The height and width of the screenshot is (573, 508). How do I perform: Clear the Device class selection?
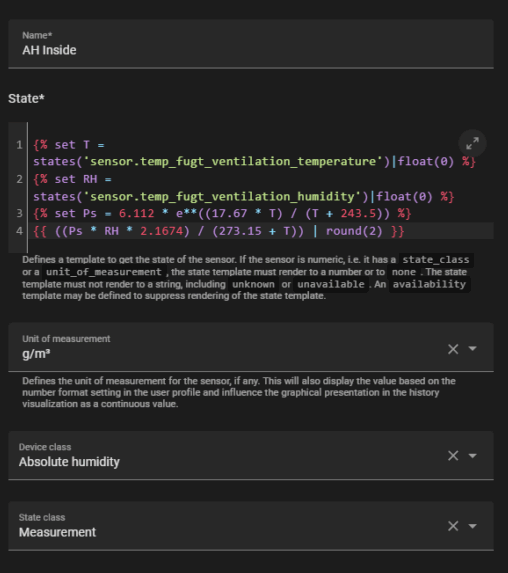tap(453, 456)
